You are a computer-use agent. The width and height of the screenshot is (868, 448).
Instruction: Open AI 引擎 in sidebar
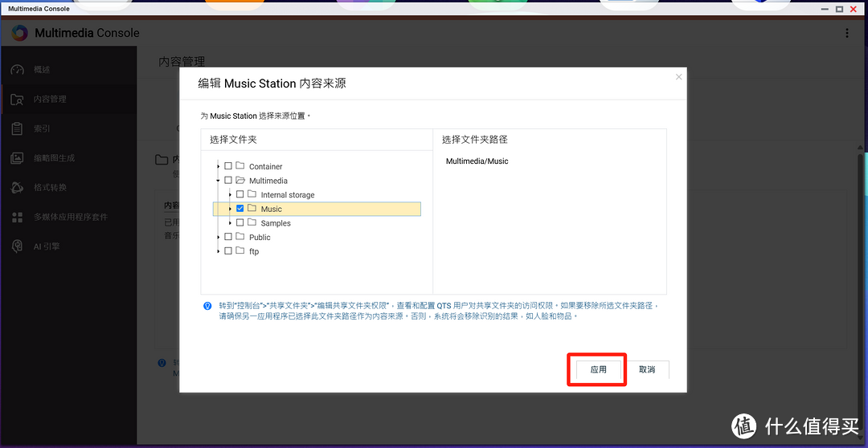[68, 246]
